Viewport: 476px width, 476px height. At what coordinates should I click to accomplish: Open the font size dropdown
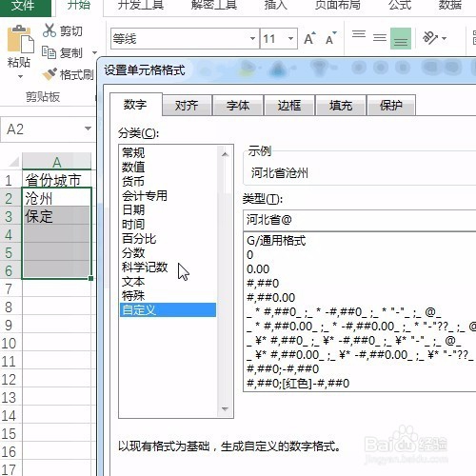pyautogui.click(x=290, y=39)
